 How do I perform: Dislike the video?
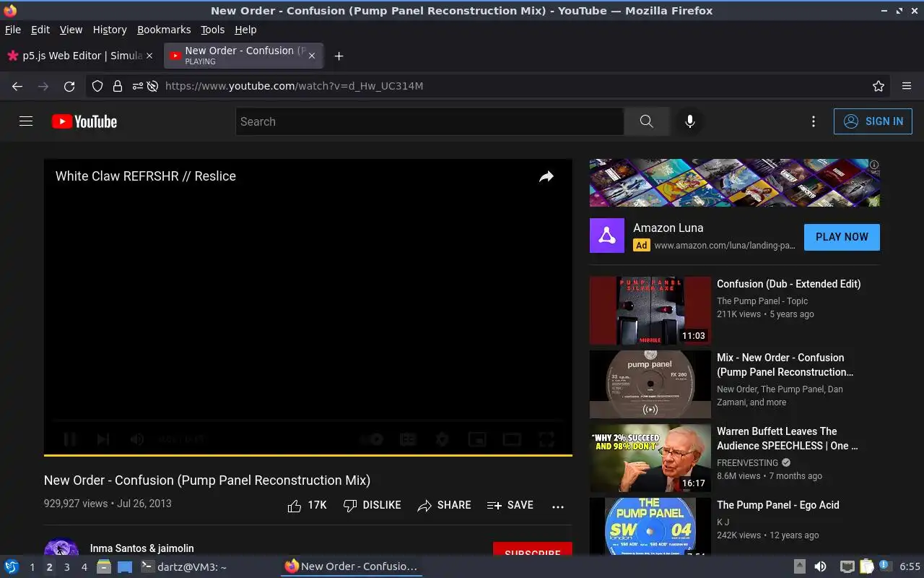tap(372, 506)
